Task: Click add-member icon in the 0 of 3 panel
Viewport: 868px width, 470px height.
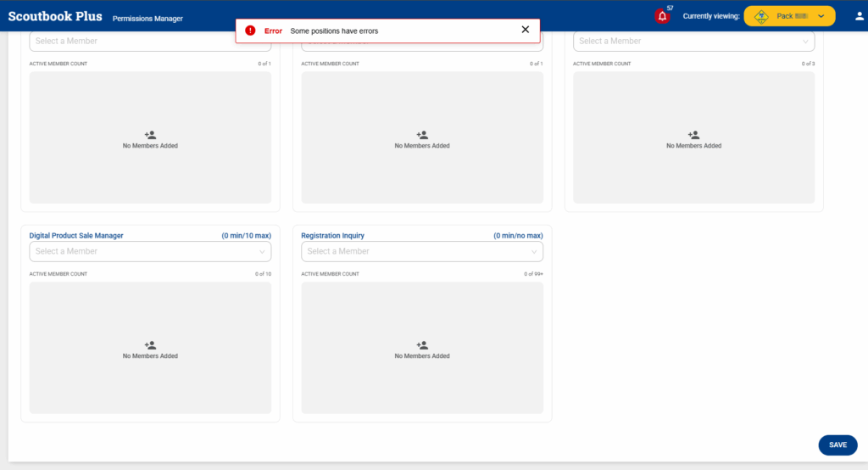Action: coord(693,135)
